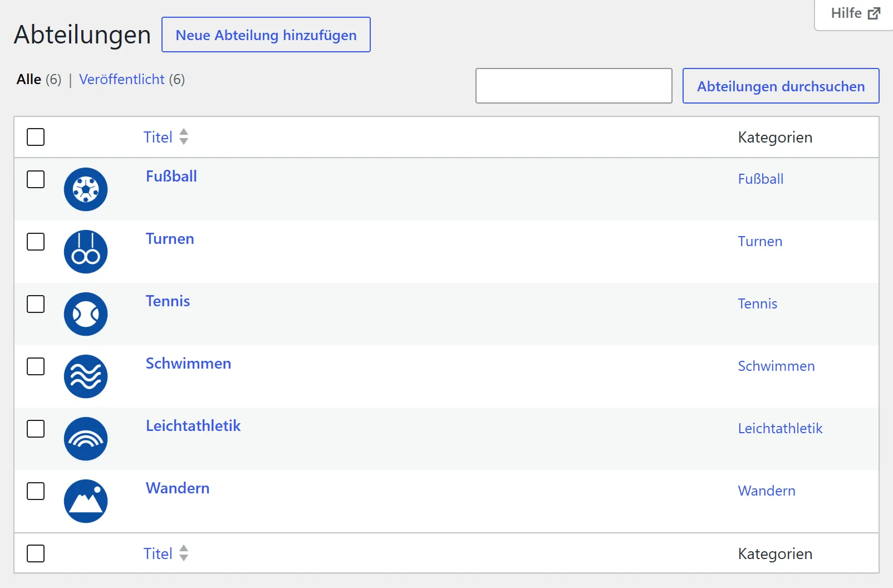Click the header Kategorien column label
The width and height of the screenshot is (893, 588).
pos(775,137)
